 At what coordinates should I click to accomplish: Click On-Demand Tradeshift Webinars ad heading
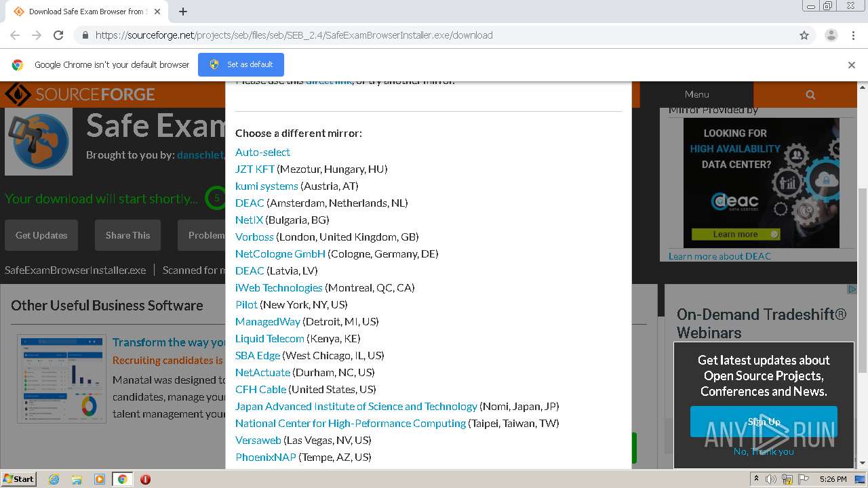762,323
